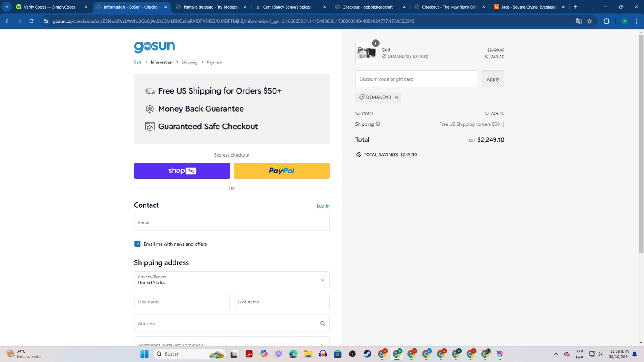Click the GoSun logo
Viewport: 644px width, 362px height.
pos(154,47)
